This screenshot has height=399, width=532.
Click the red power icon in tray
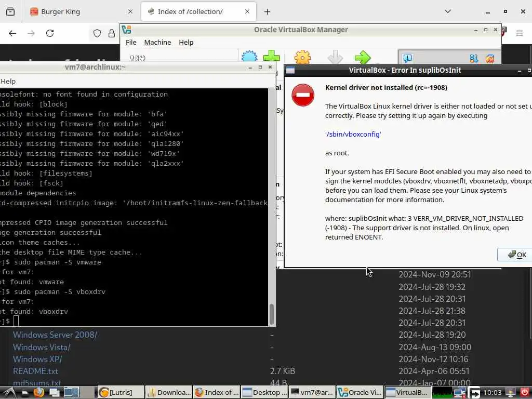click(x=524, y=393)
